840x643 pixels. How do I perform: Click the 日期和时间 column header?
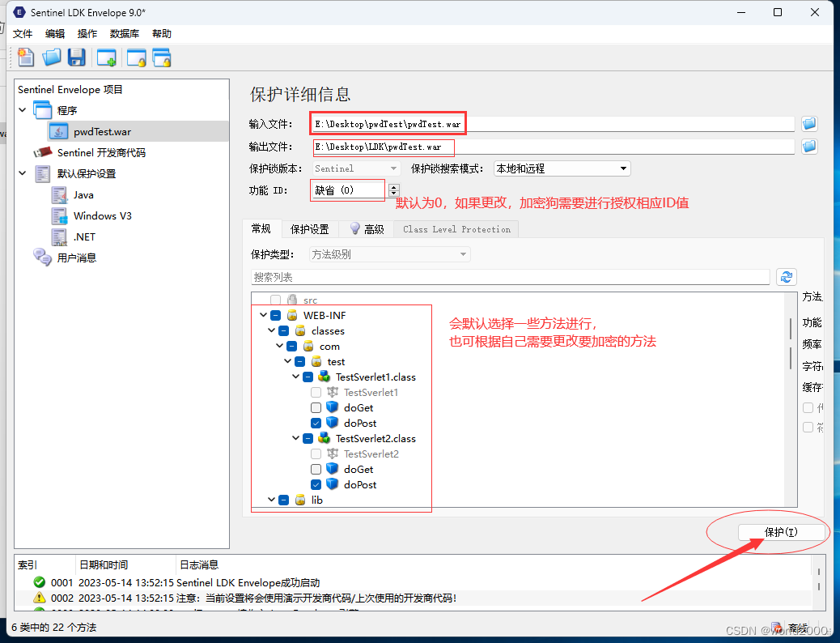(126, 564)
